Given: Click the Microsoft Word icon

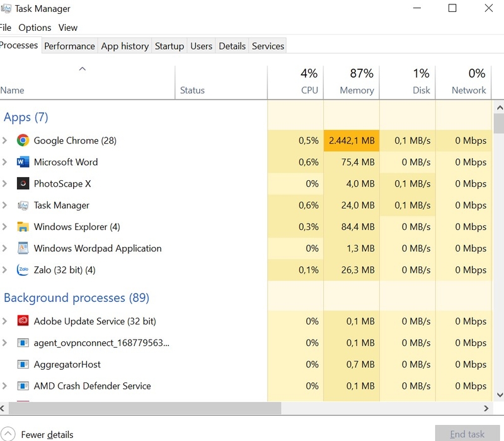Looking at the screenshot, I should 23,162.
